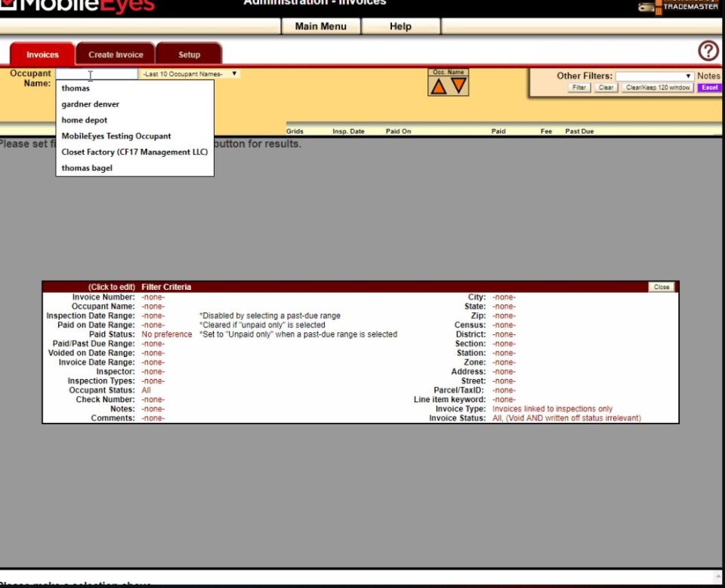This screenshot has width=725, height=588.
Task: Close the Filter Criteria panel
Action: coord(662,287)
